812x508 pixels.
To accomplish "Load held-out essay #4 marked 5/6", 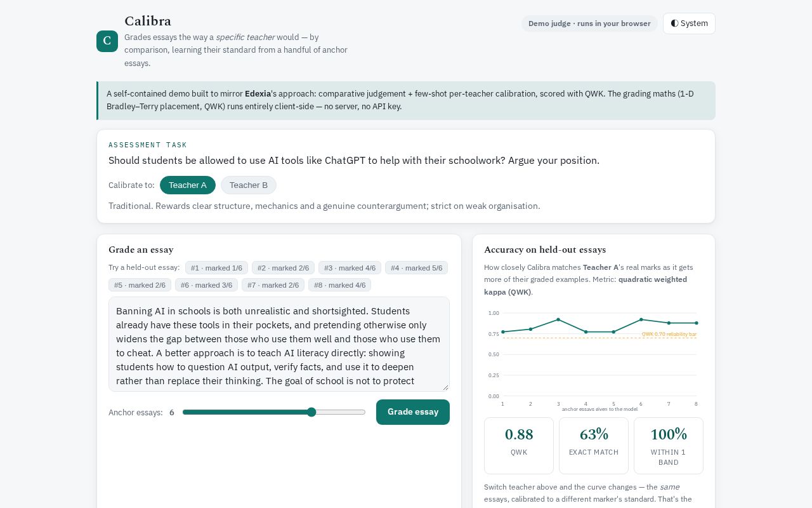I will pyautogui.click(x=416, y=268).
